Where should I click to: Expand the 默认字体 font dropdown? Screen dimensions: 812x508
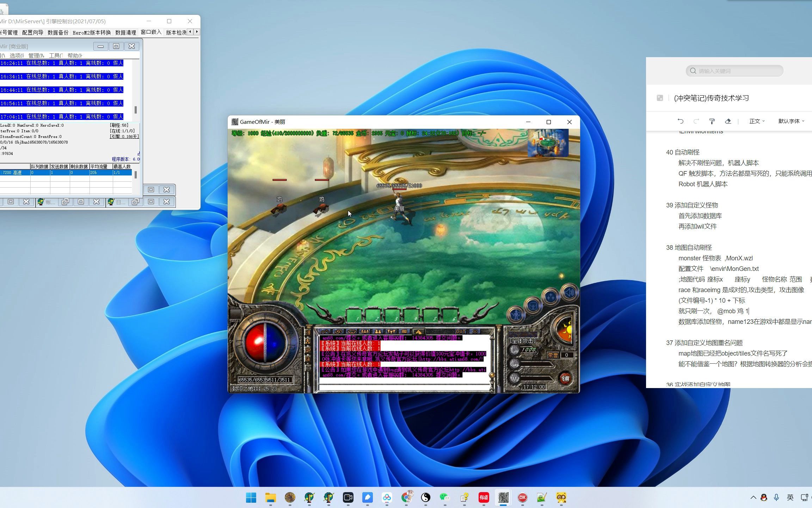coord(791,121)
